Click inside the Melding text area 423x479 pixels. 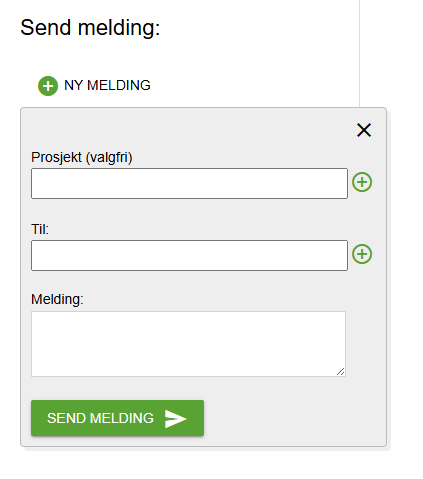pyautogui.click(x=188, y=344)
